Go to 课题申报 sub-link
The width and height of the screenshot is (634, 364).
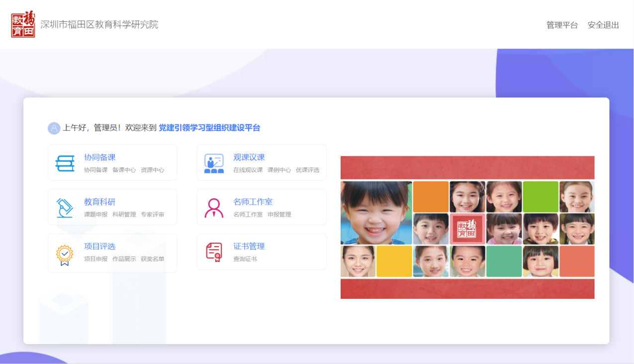pyautogui.click(x=96, y=215)
